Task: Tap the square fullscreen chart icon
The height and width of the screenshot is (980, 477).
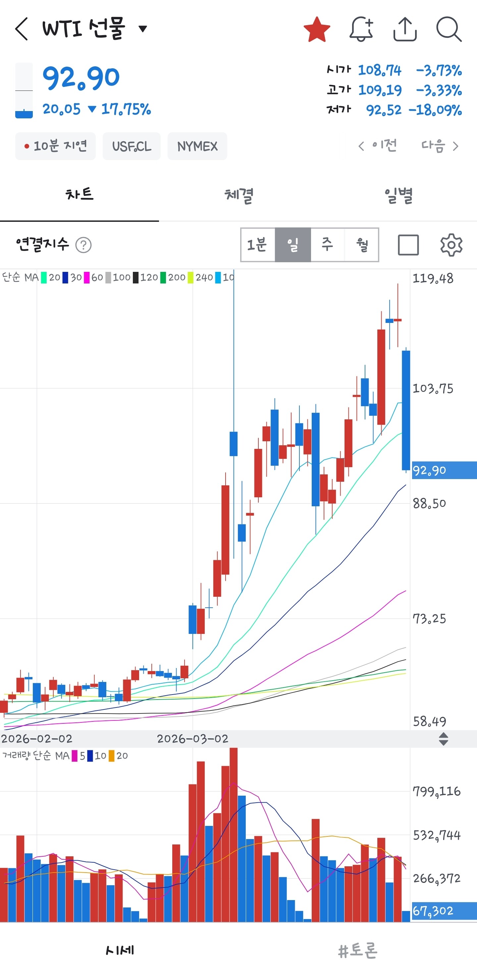Action: (x=408, y=245)
